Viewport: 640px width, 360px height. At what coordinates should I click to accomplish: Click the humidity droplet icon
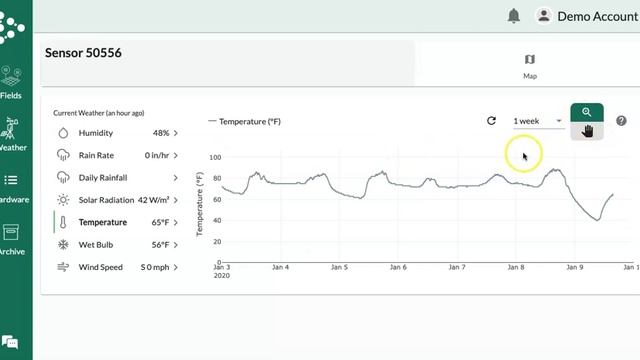click(63, 133)
